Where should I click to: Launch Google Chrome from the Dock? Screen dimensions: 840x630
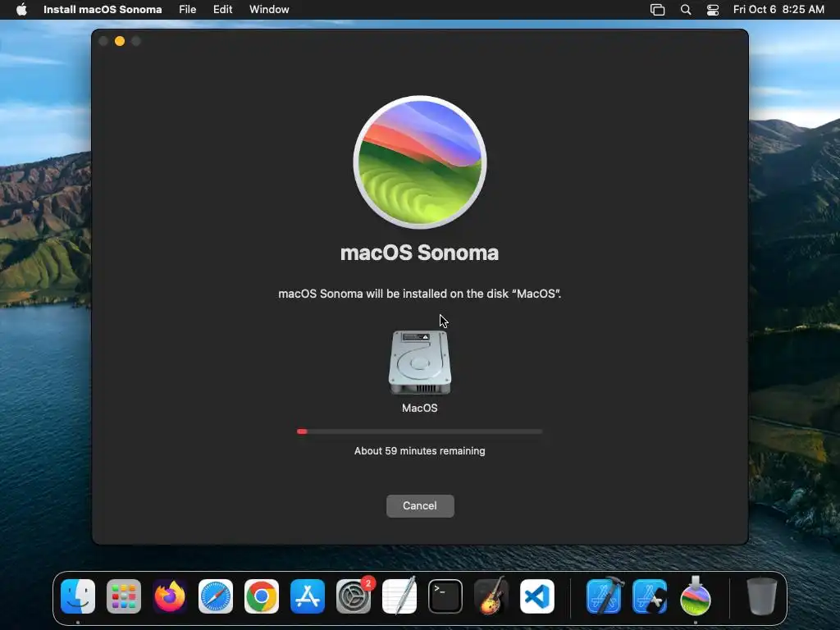(262, 596)
